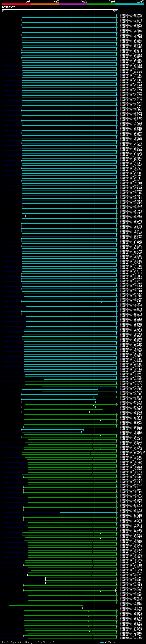146x644 pixels.
Task: Select the UniRef100_B0ZRG3 label
Action: coord(131,399)
